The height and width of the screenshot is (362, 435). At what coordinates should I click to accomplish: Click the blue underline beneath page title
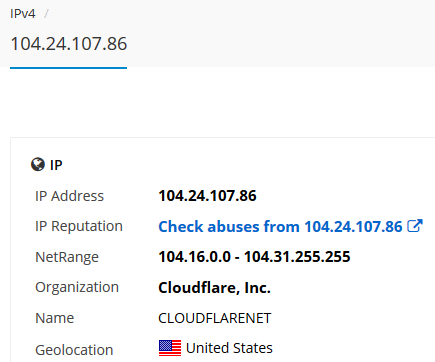[69, 68]
